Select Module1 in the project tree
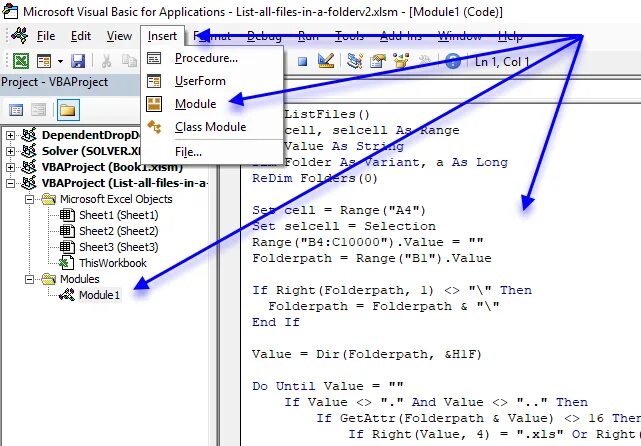 (99, 295)
